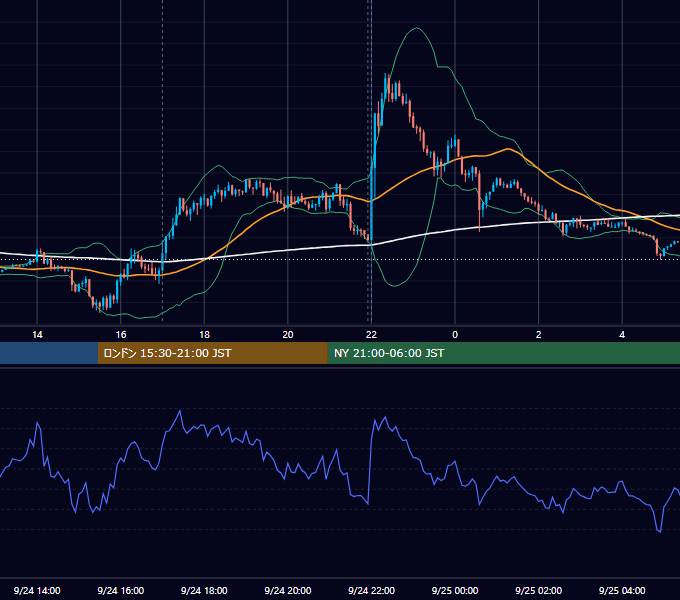The image size is (680, 600).
Task: Click the '9/25 04:00' time label
Action: [622, 590]
